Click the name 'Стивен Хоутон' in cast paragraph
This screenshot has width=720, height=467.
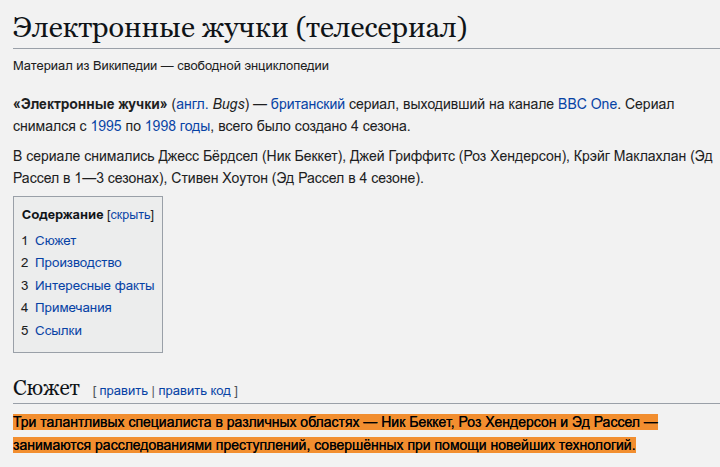pyautogui.click(x=219, y=178)
